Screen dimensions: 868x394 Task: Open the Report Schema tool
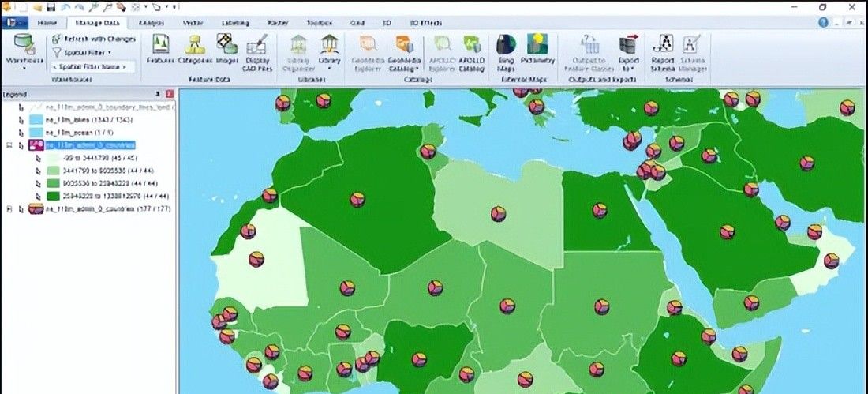pyautogui.click(x=662, y=51)
